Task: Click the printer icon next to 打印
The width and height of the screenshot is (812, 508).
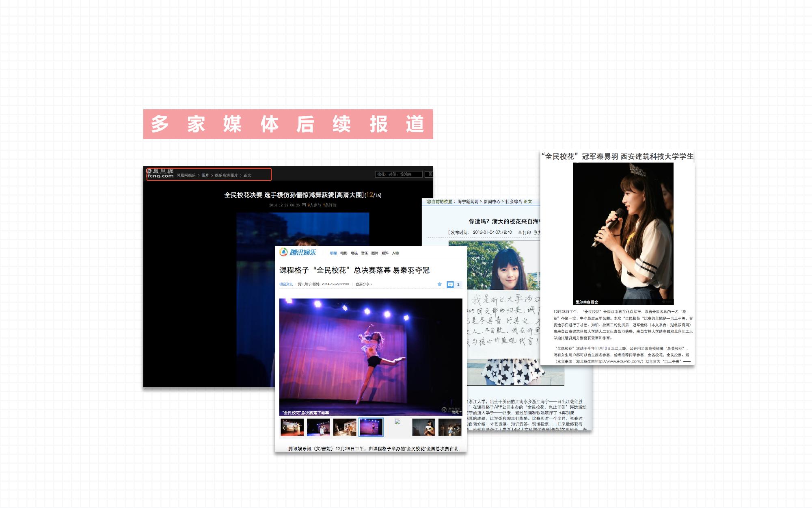Action: 520,232
